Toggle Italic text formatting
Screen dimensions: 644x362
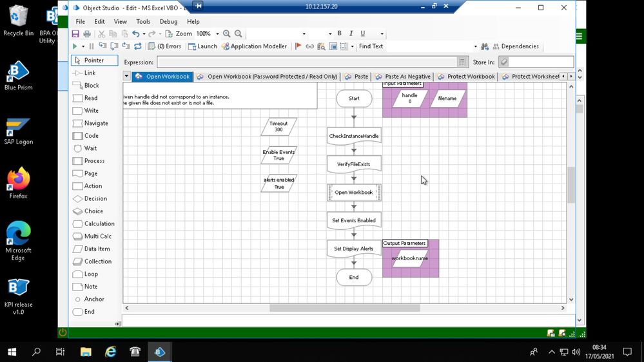click(351, 33)
